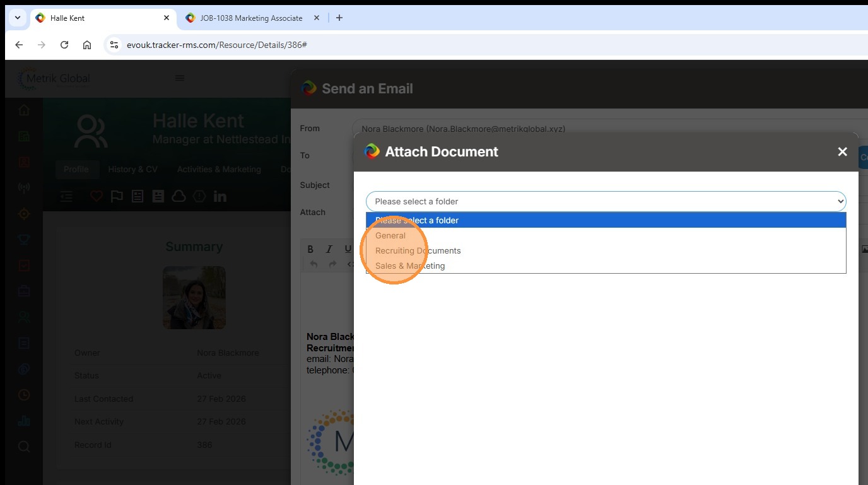The width and height of the screenshot is (868, 485).
Task: Reload the current page
Action: pyautogui.click(x=64, y=45)
